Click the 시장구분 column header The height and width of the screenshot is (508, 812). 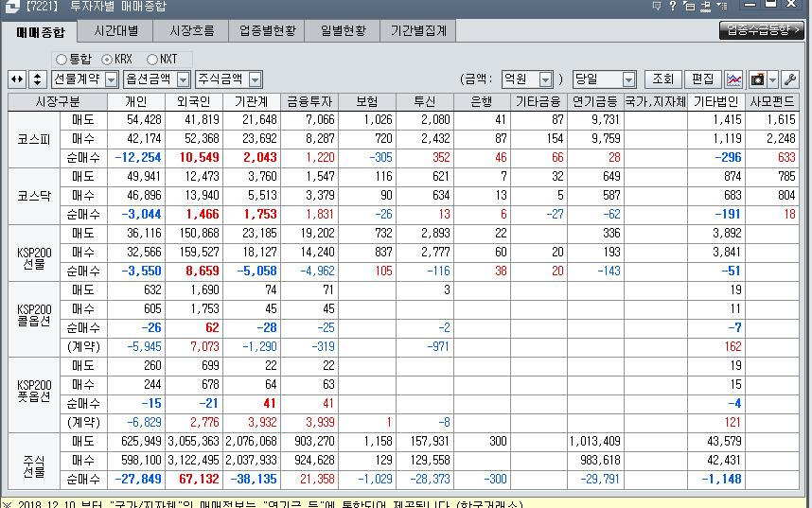(x=58, y=101)
